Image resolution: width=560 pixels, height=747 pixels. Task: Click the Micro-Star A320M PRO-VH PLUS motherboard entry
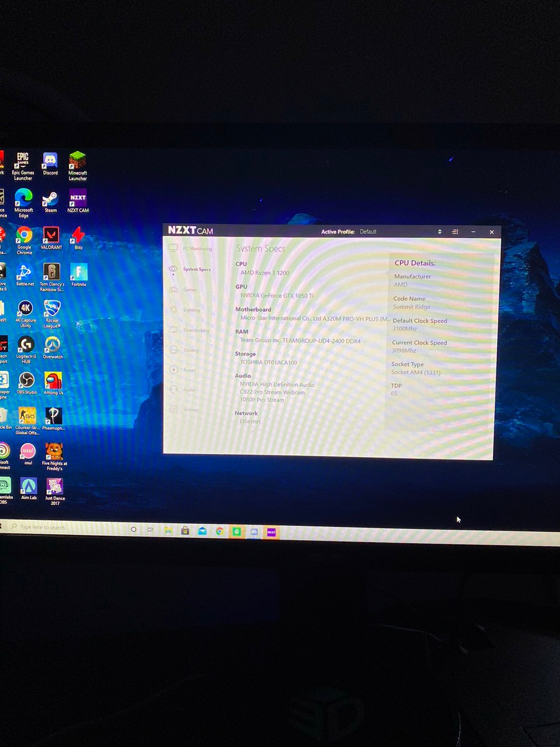click(x=315, y=318)
